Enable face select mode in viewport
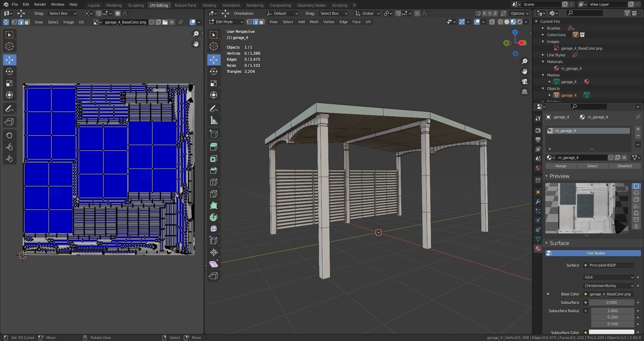Screen dimensions: 644x341 coord(262,22)
